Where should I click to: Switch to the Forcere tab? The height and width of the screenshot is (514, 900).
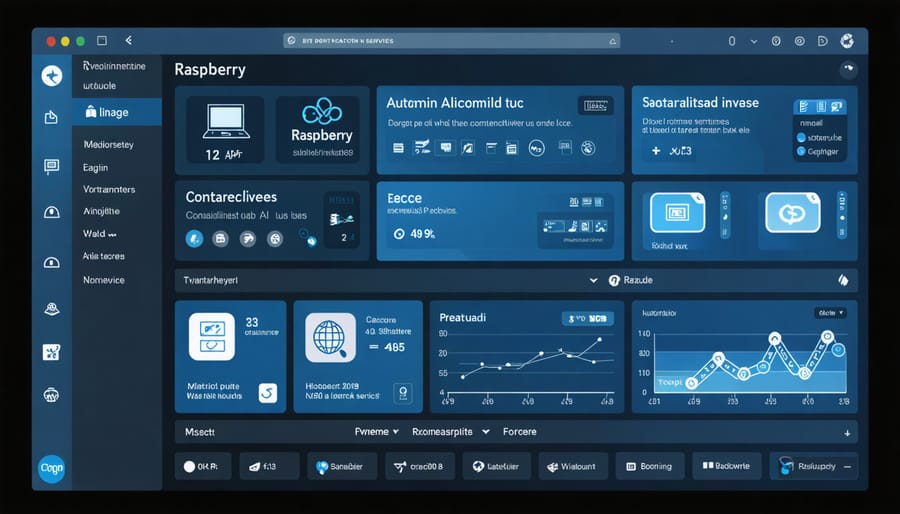[x=519, y=431]
